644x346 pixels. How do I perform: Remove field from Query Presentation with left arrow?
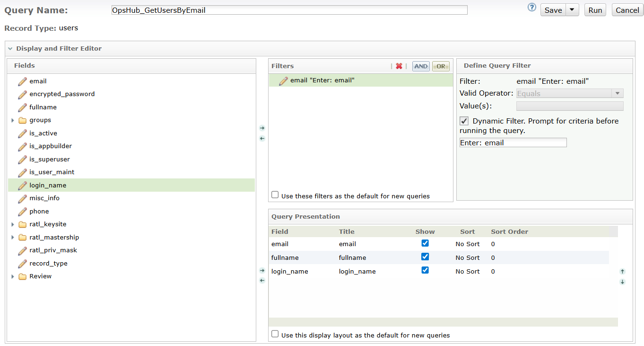pyautogui.click(x=262, y=281)
